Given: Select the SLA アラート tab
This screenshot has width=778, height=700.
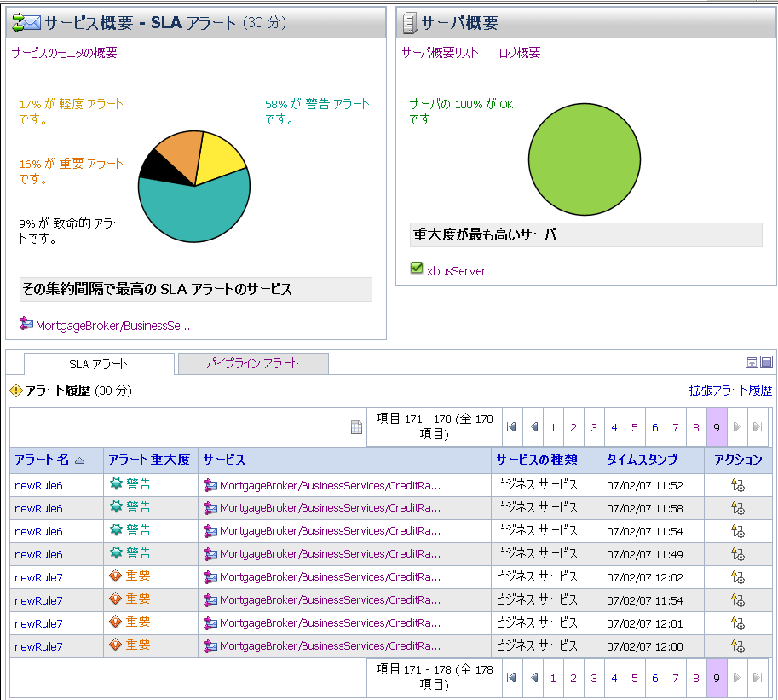Looking at the screenshot, I should point(98,364).
